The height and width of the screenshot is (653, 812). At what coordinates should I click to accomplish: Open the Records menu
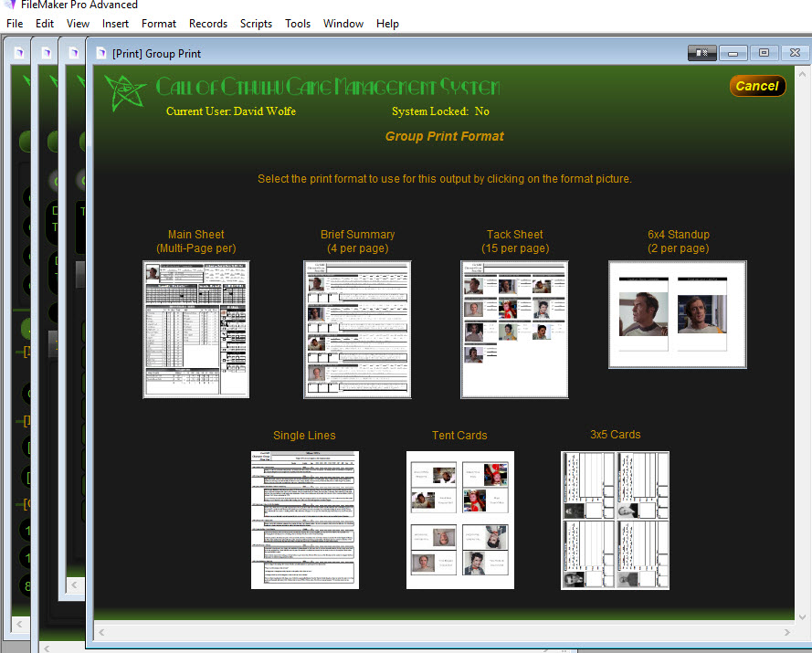point(208,24)
